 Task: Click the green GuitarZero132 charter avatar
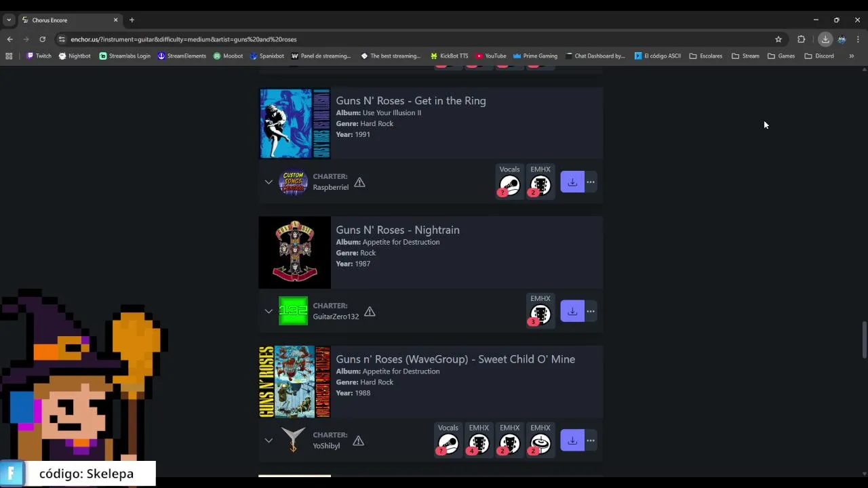(x=293, y=311)
